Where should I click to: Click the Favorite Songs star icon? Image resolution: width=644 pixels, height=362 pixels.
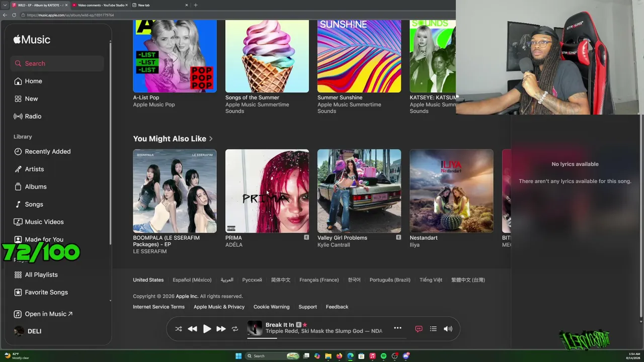18,292
